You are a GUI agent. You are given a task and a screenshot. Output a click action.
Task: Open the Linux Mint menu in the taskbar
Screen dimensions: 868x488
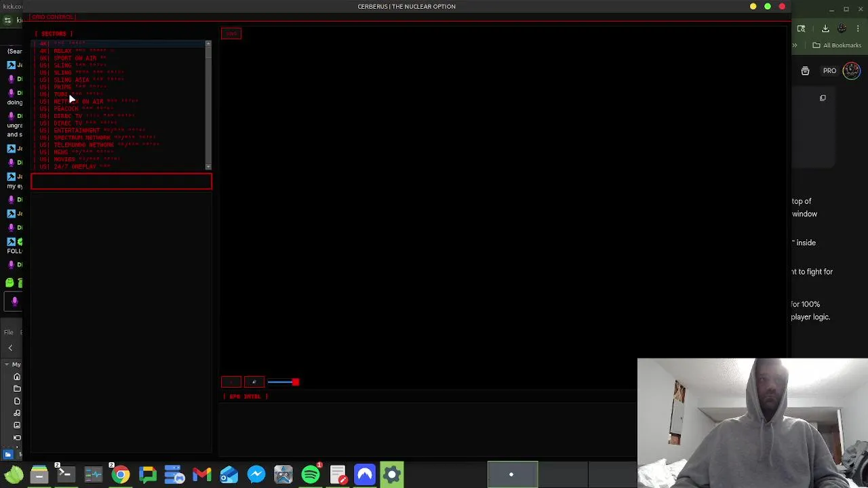14,474
